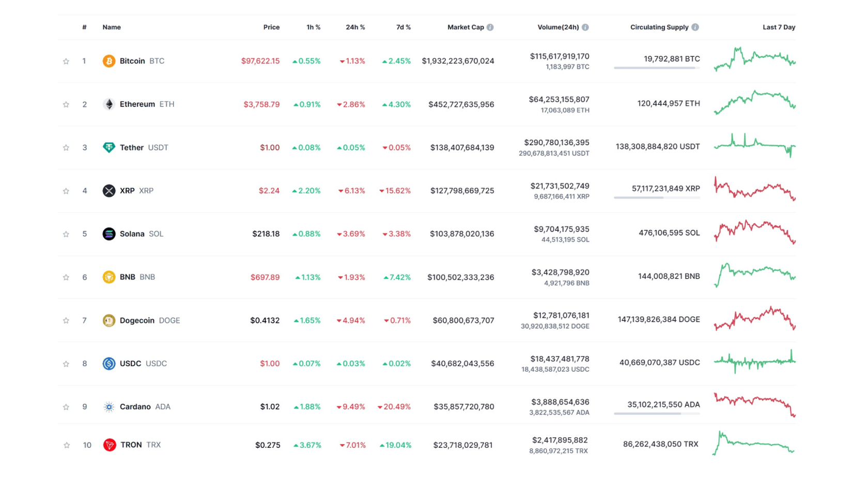Open Circulating Supply info tooltip icon
The width and height of the screenshot is (868, 488).
pos(695,27)
